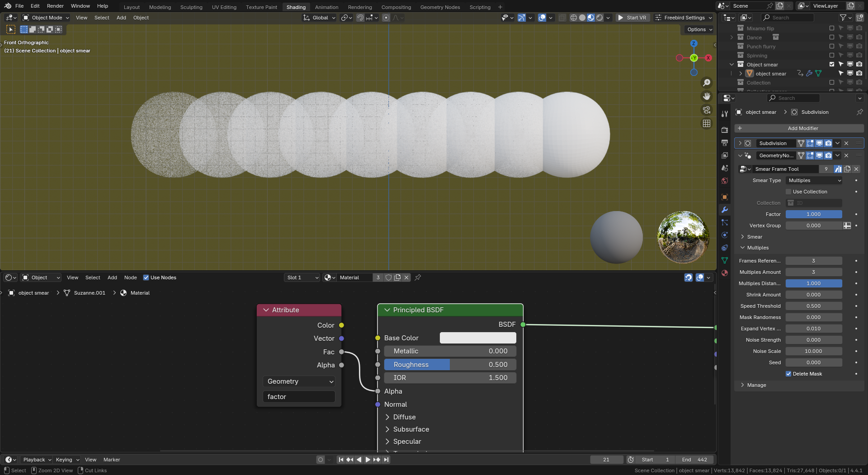Viewport: 868px width, 475px height.
Task: Open the Object properties tab
Action: (725, 197)
